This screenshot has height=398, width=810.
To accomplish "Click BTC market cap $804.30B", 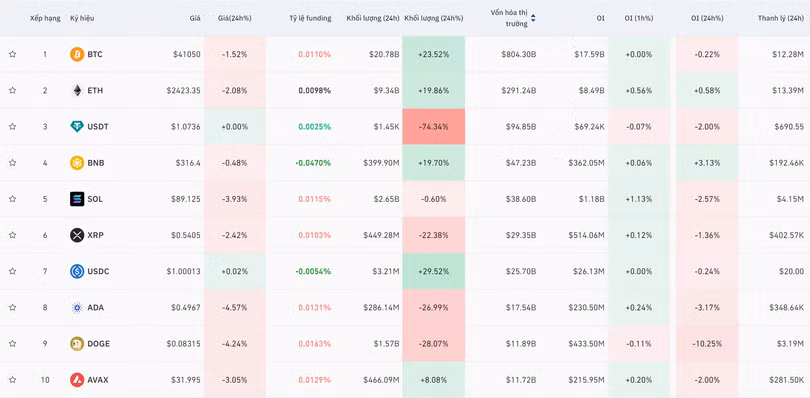I will (x=519, y=54).
